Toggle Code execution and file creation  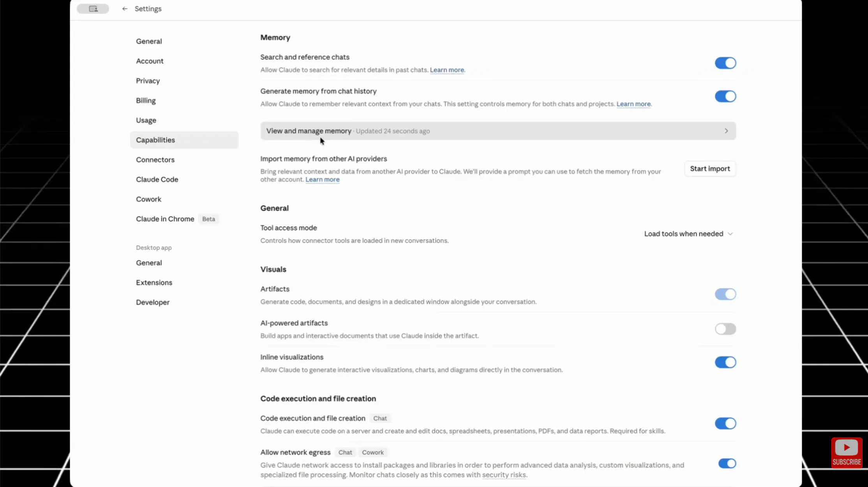pyautogui.click(x=725, y=423)
